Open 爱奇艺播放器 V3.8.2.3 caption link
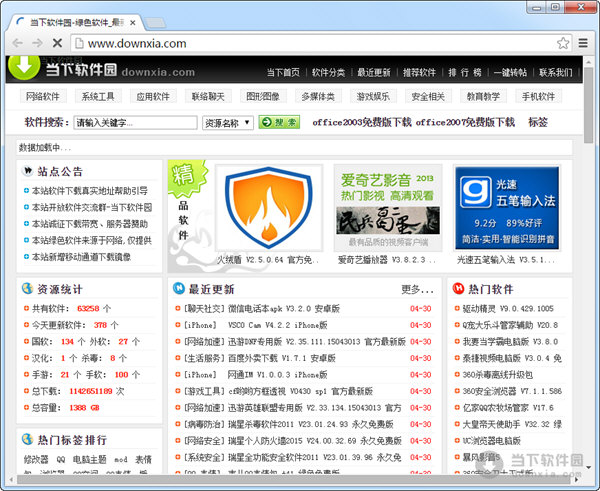The width and height of the screenshot is (600, 491). (x=387, y=260)
